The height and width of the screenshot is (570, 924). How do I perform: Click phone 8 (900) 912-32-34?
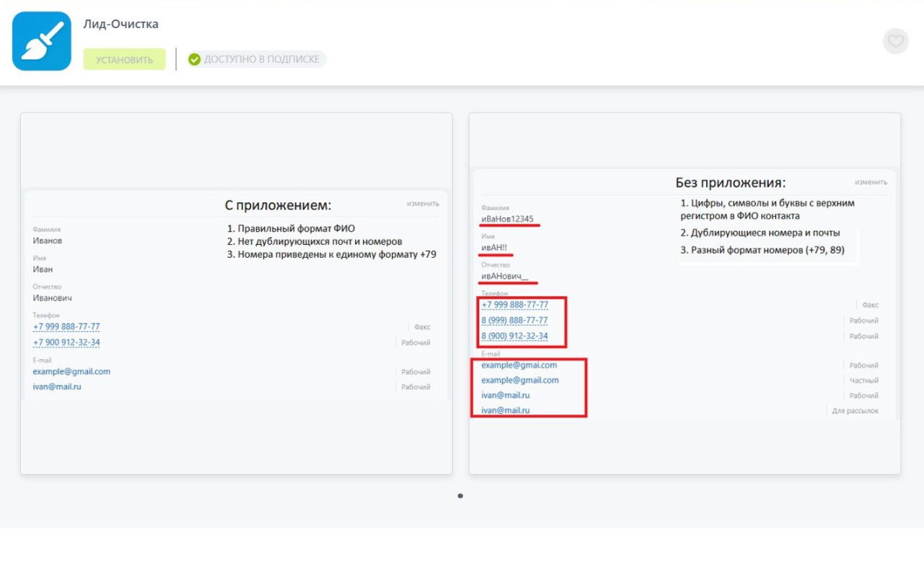coord(515,337)
